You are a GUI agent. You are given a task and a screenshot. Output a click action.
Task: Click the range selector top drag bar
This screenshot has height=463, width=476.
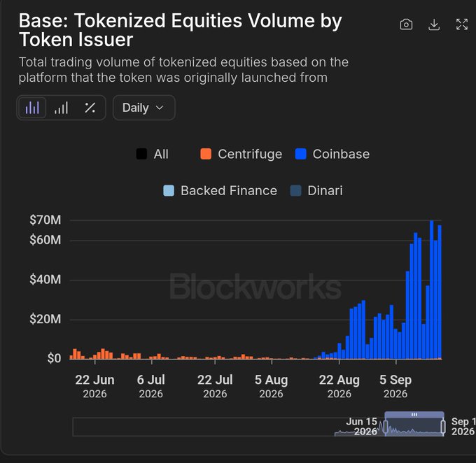click(x=414, y=415)
